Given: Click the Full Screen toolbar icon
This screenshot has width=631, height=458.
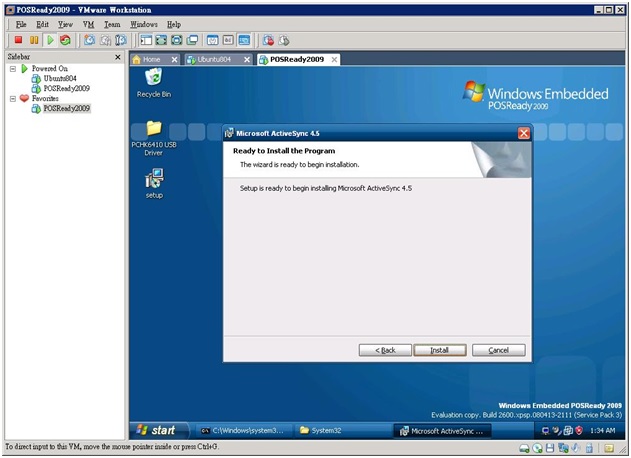Looking at the screenshot, I should coord(161,40).
